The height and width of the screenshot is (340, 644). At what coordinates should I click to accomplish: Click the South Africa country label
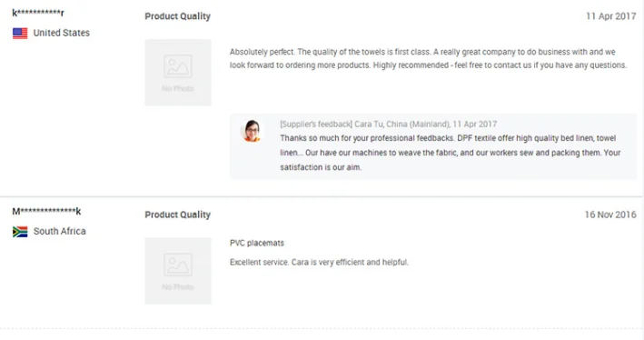click(60, 232)
